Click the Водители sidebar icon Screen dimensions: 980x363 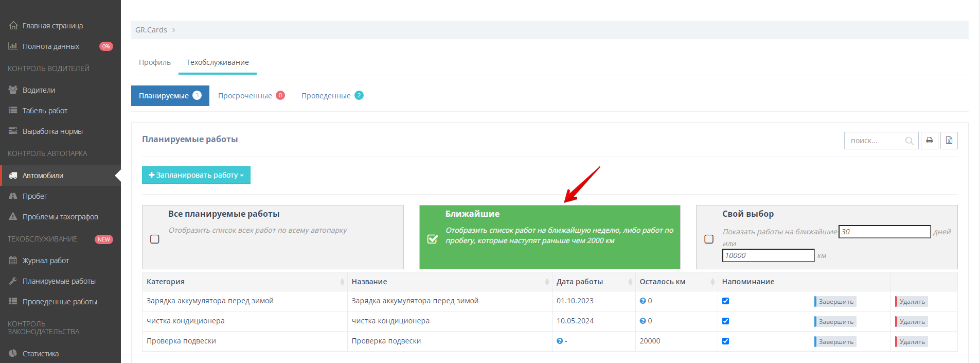point(13,90)
